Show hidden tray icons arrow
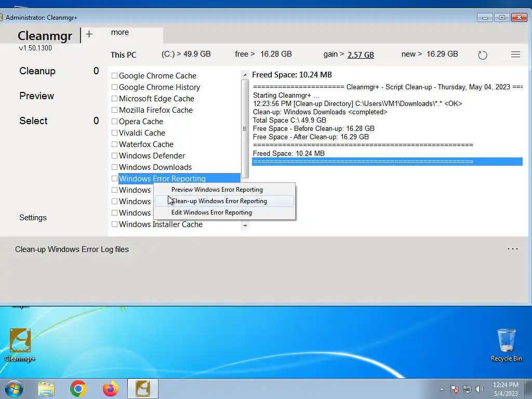 pyautogui.click(x=442, y=389)
